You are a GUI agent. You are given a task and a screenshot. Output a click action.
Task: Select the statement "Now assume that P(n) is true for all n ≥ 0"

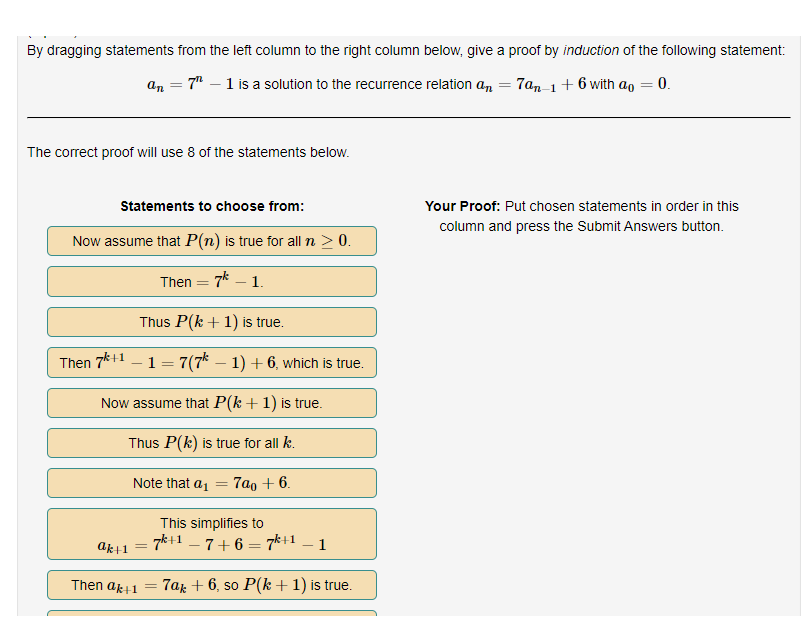coord(211,241)
